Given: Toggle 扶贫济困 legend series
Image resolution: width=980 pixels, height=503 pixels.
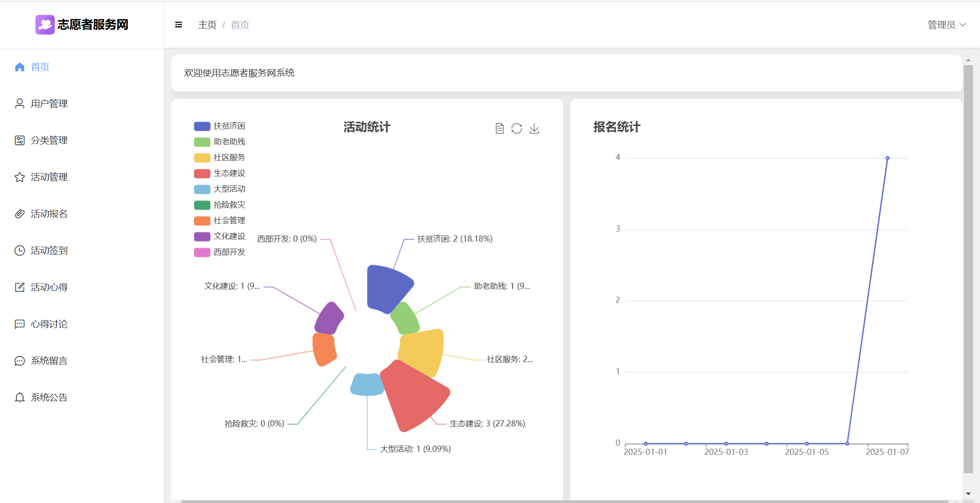Looking at the screenshot, I should tap(219, 126).
